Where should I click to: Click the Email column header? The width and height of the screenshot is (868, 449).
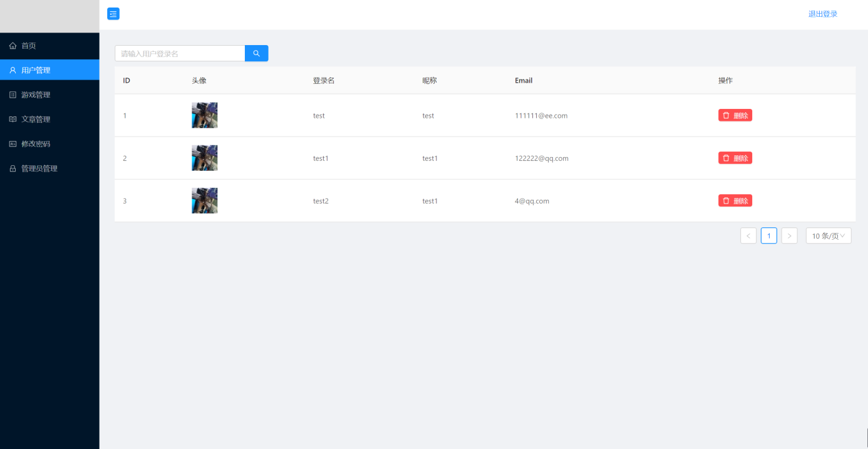[524, 80]
